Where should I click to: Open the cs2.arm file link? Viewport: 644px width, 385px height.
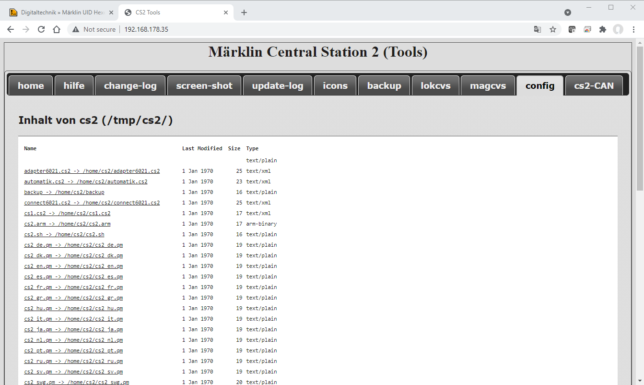click(67, 224)
